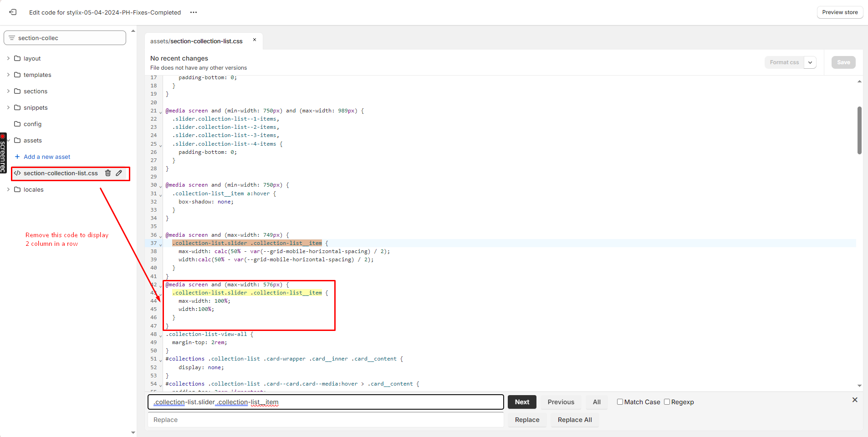Delete section-collection-list.css with trash icon
Image resolution: width=868 pixels, height=437 pixels.
click(108, 173)
